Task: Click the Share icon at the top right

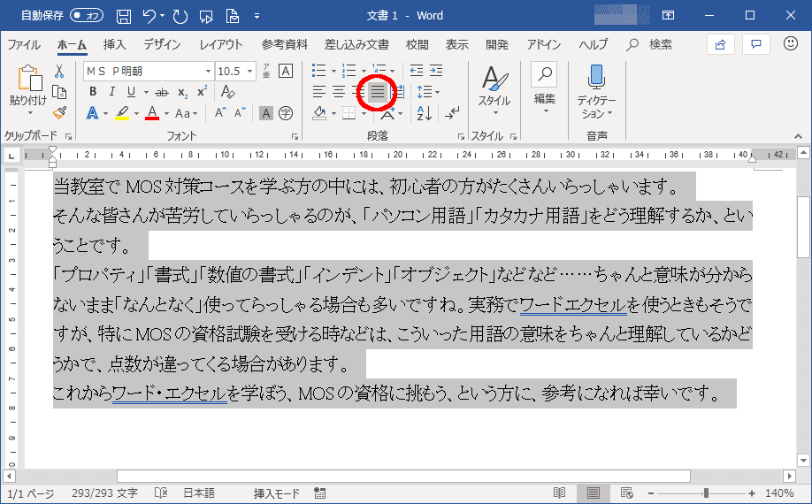Action: [720, 44]
